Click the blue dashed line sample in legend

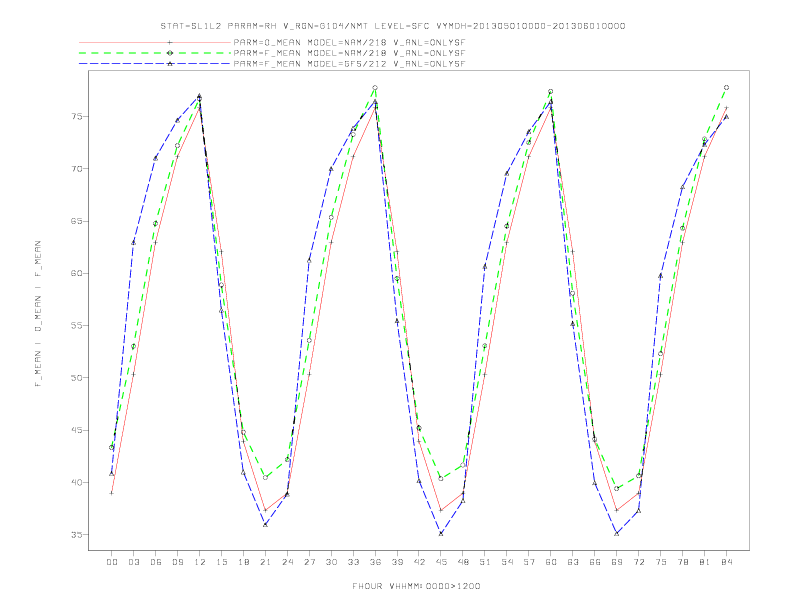pyautogui.click(x=155, y=64)
